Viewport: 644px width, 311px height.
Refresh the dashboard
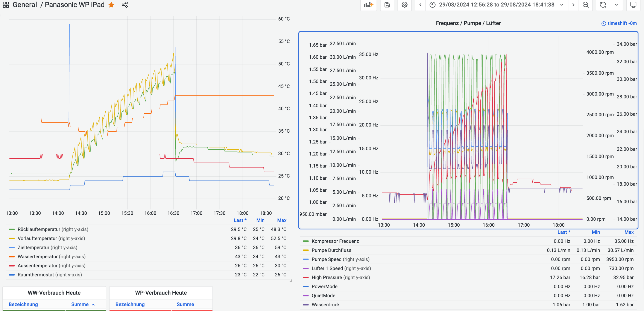603,5
